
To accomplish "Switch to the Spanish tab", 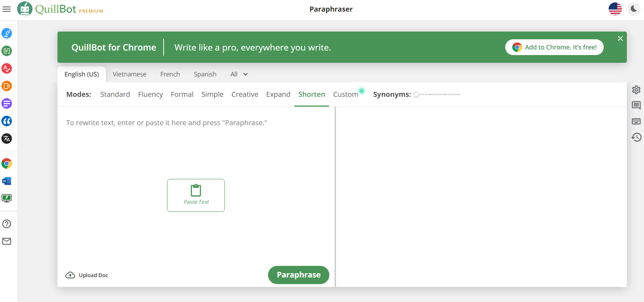I will coord(205,74).
